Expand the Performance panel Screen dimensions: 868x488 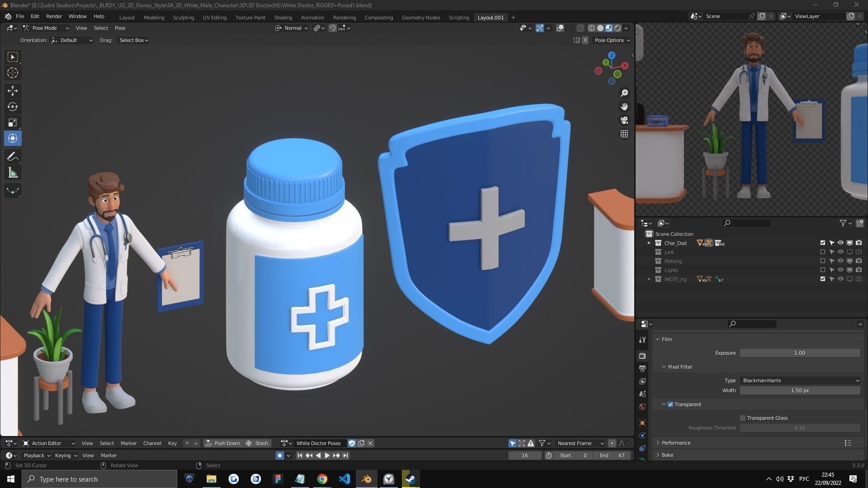[676, 443]
